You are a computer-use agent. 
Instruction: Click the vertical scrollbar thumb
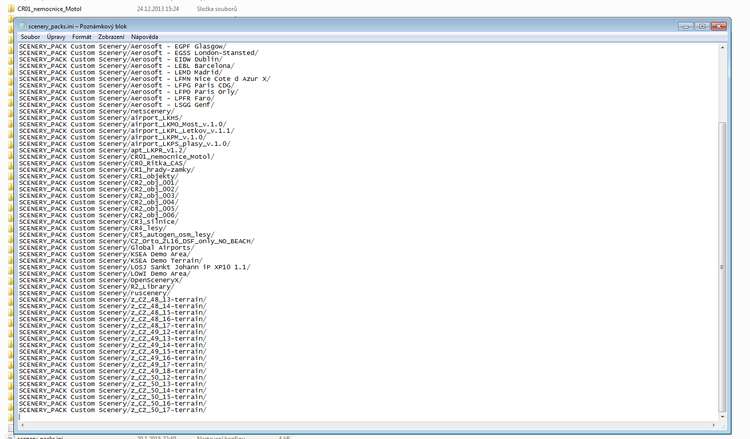click(x=722, y=267)
